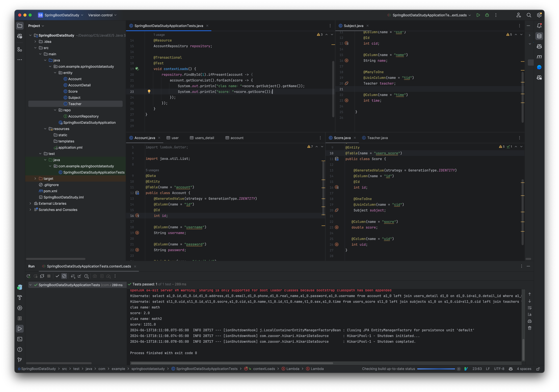Toggle auto-test rerun failed tests icon
This screenshot has width=559, height=392.
coord(42,276)
